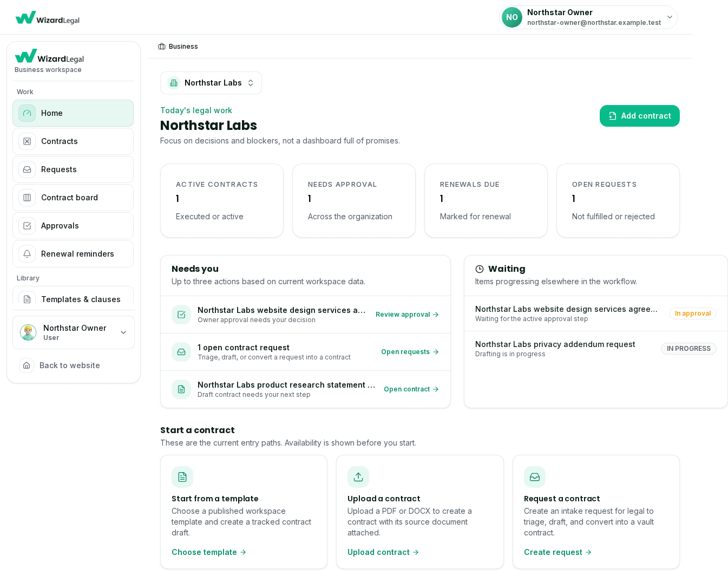Click Create request link
Screen dimensions: 728x582
point(558,552)
